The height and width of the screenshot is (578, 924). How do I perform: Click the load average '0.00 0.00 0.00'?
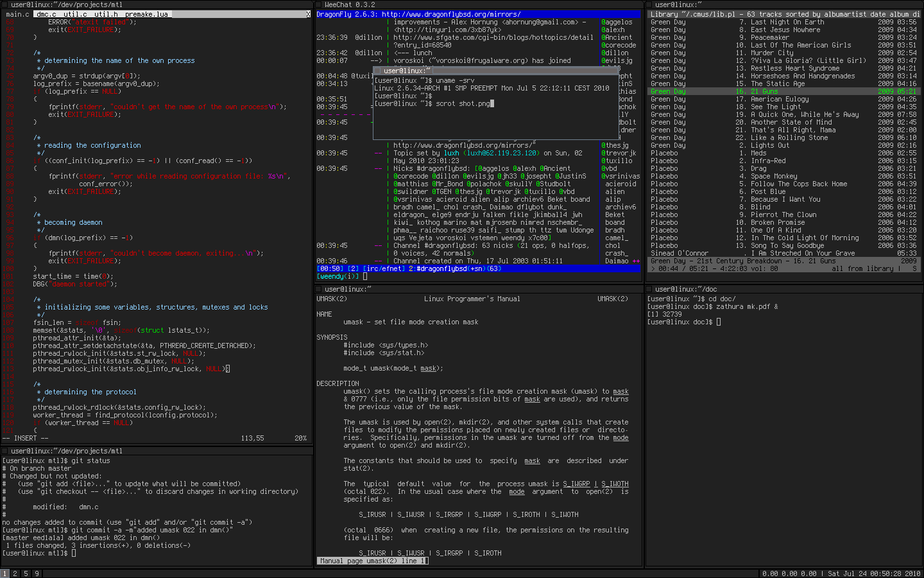click(x=789, y=574)
